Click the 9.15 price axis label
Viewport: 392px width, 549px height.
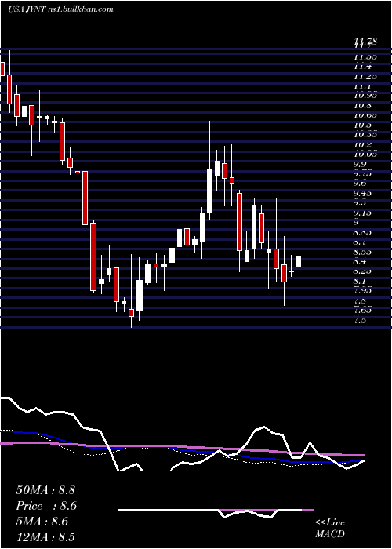pos(362,213)
